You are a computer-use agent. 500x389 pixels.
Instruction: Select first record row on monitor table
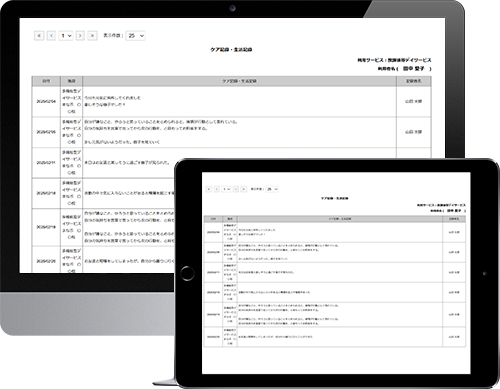[x=231, y=101]
